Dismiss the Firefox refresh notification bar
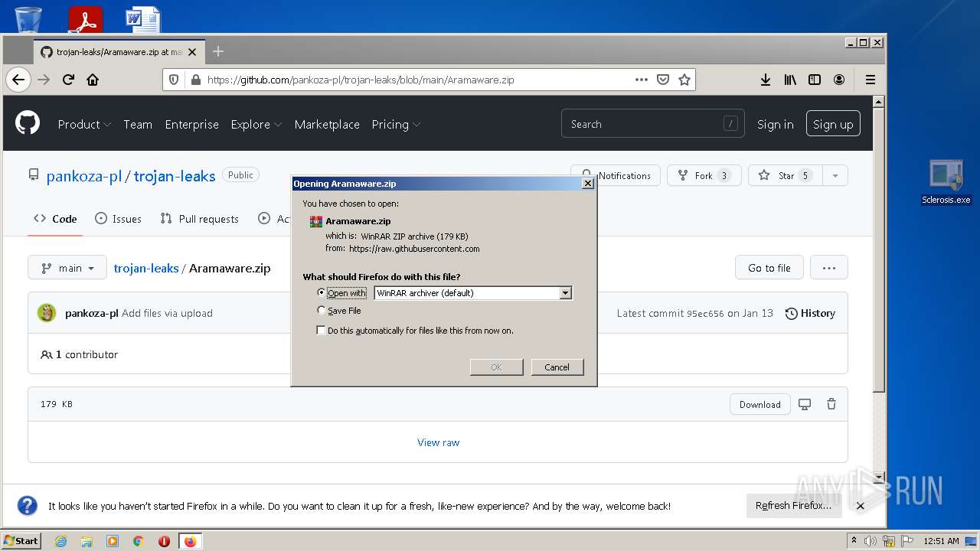The image size is (980, 551). tap(860, 506)
